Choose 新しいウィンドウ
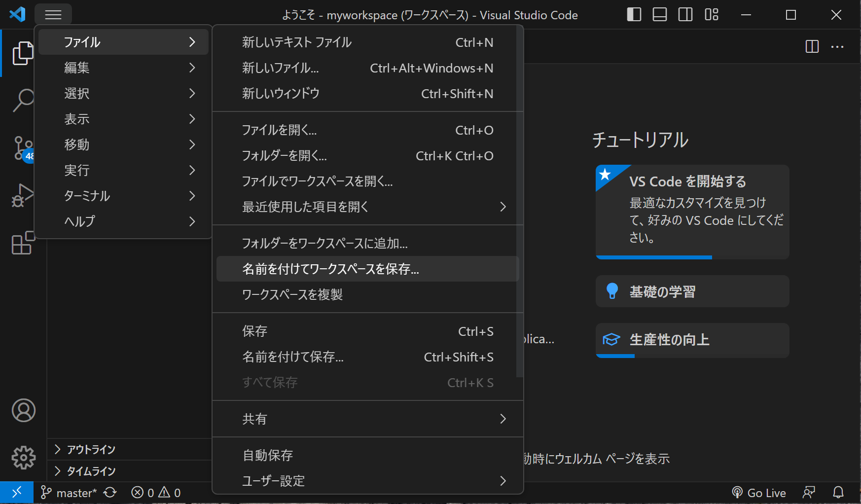 (x=367, y=93)
